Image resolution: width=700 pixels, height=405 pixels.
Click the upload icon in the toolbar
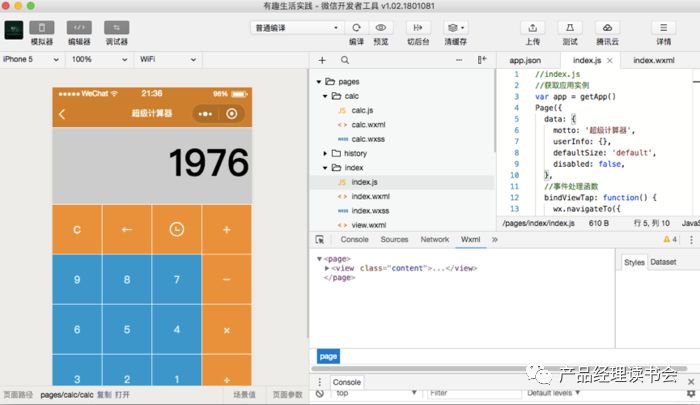point(532,27)
